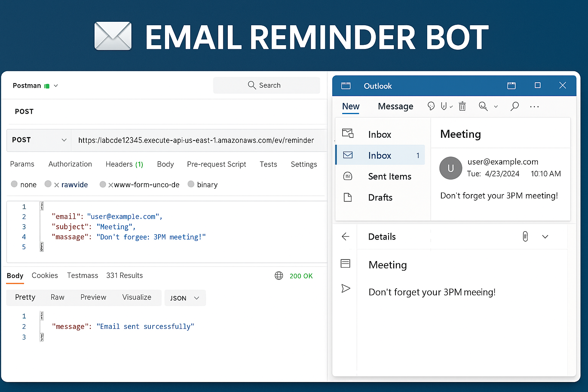The height and width of the screenshot is (392, 588).
Task: Click the trash delete icon in Outlook toolbar
Action: tap(462, 106)
